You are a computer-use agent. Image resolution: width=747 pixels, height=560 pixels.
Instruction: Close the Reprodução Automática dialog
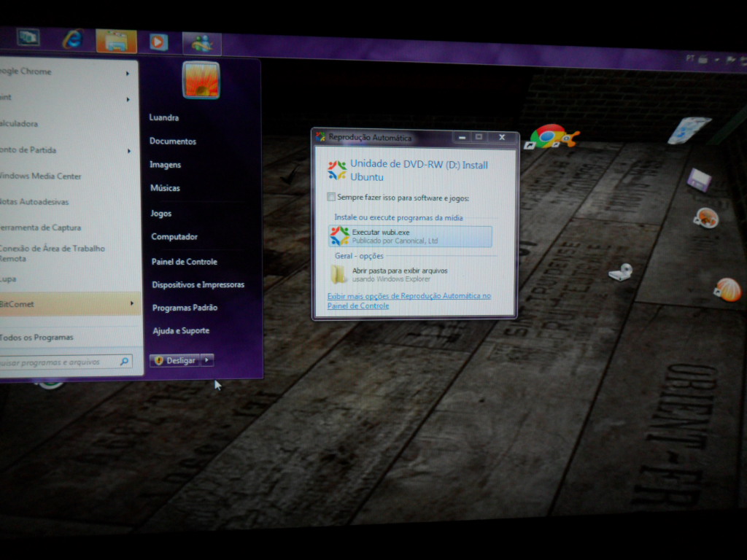click(x=502, y=137)
